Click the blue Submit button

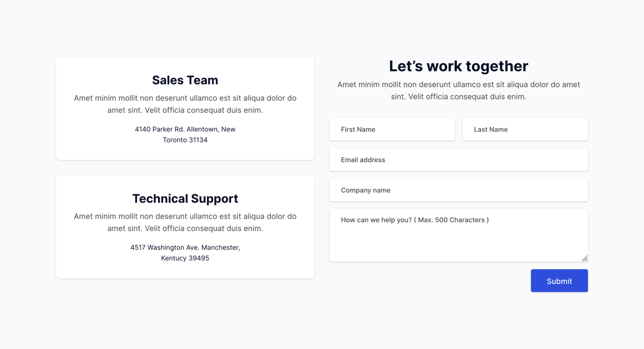tap(559, 281)
